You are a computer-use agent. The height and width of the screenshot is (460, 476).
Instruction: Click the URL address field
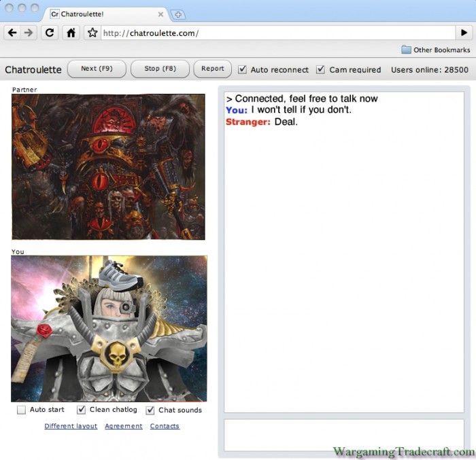[x=277, y=33]
